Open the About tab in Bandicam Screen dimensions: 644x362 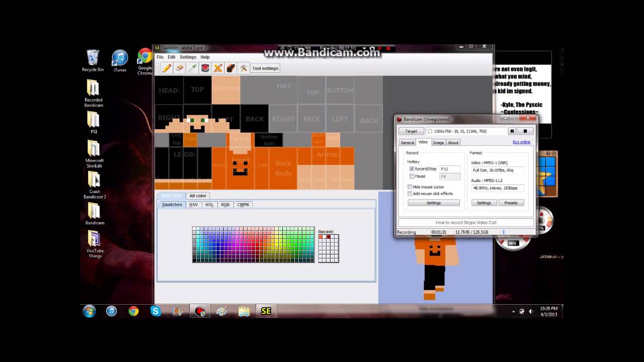tap(453, 143)
